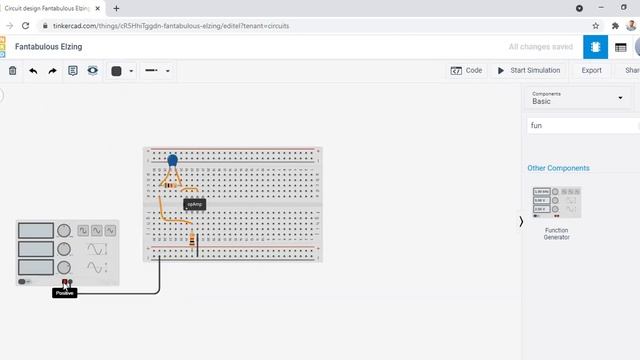Viewport: 640px width, 360px height.
Task: Click the wire color swatch
Action: pyautogui.click(x=116, y=71)
